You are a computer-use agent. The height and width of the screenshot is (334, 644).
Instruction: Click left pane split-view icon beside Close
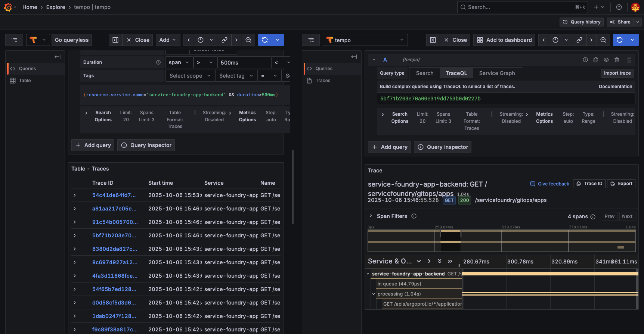115,40
